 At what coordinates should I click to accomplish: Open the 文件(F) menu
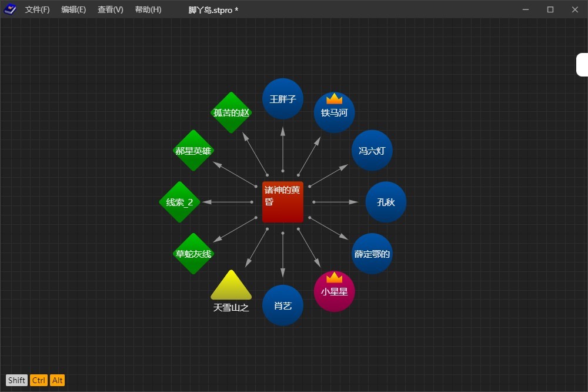click(37, 10)
